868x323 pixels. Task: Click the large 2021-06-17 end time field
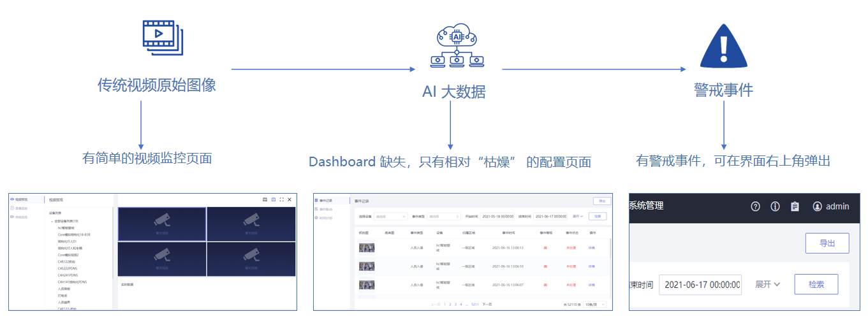coord(700,285)
